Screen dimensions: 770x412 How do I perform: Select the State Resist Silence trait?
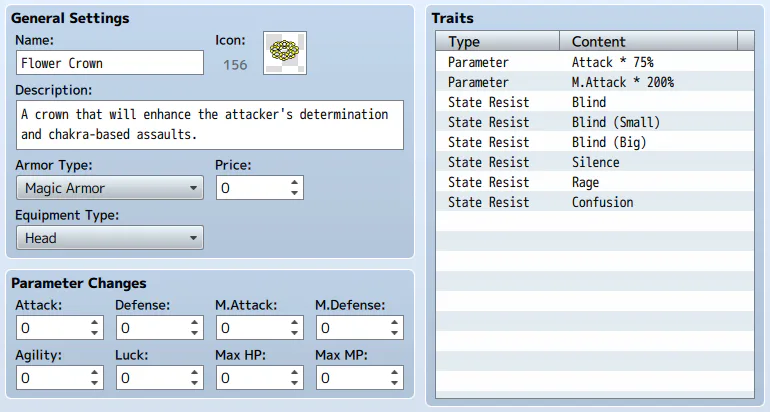click(x=595, y=162)
